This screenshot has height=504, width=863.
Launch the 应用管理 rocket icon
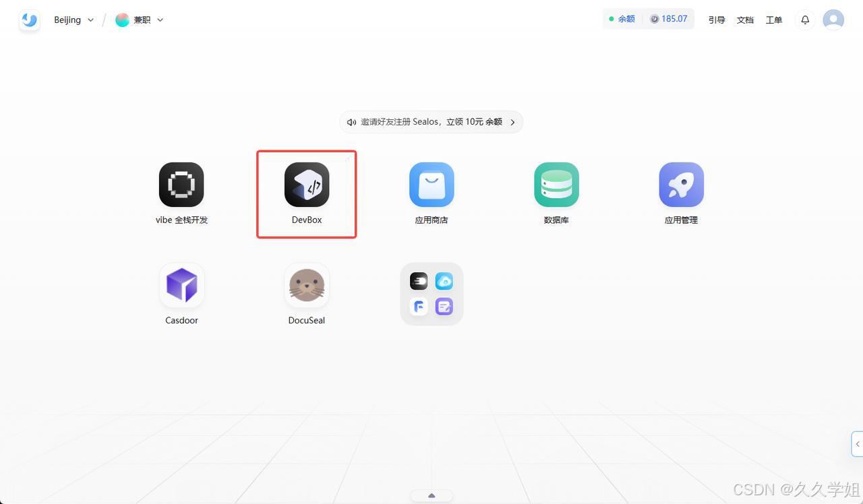point(682,185)
